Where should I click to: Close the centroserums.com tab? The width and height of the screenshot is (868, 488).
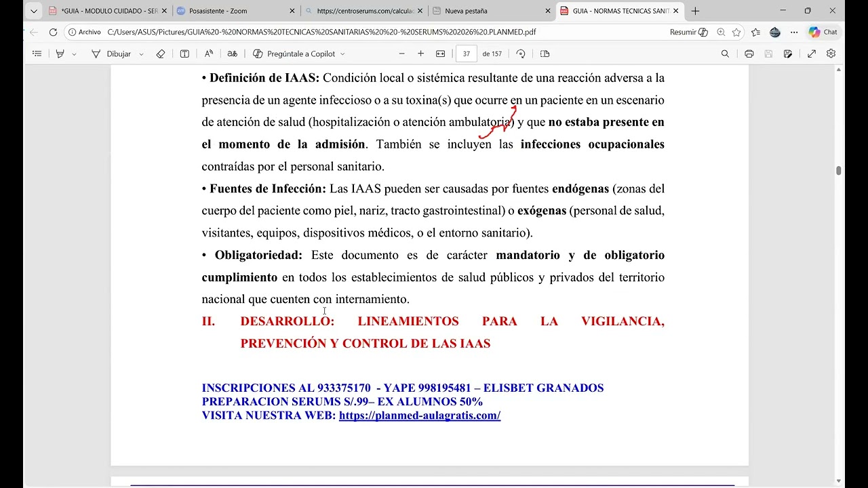pos(420,11)
